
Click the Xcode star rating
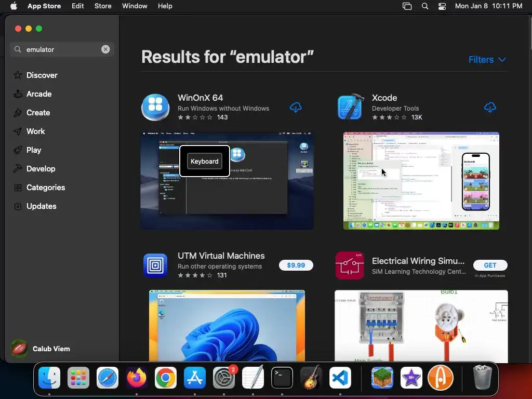coord(389,117)
